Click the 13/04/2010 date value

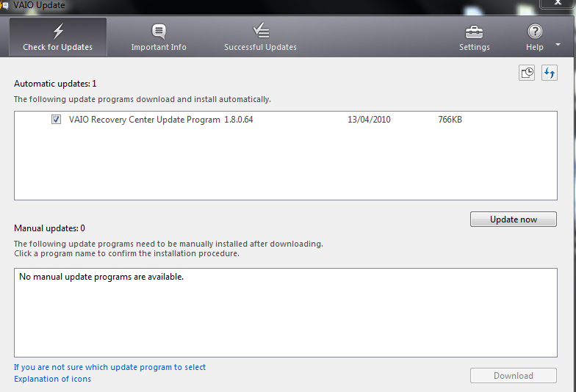coord(369,120)
